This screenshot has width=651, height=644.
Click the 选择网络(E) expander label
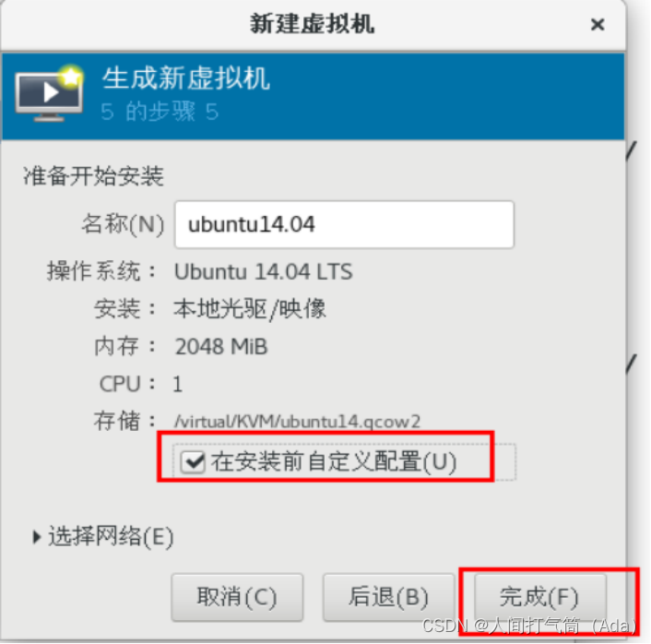(111, 537)
